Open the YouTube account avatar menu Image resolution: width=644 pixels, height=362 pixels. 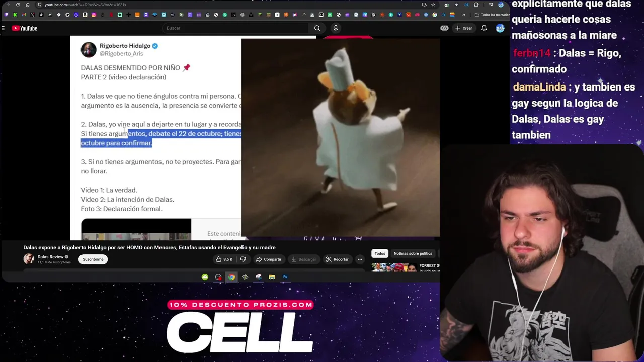coord(500,28)
